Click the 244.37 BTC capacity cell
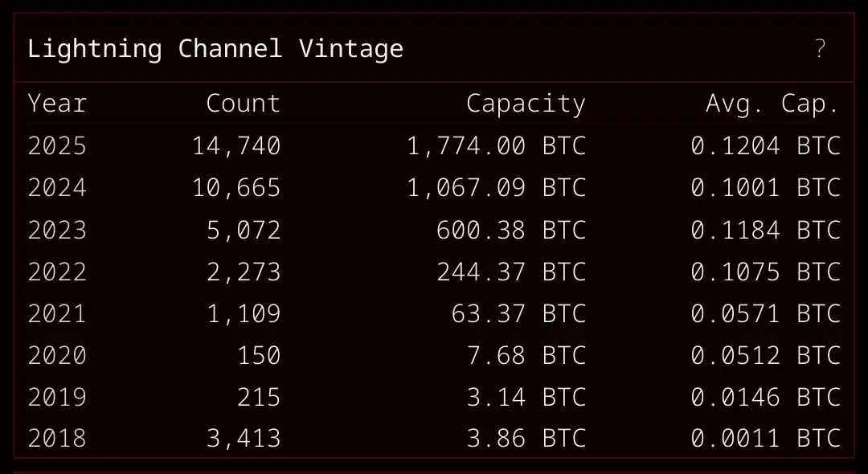 (511, 272)
